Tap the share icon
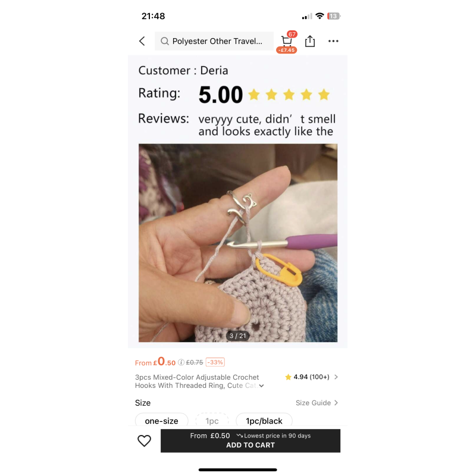This screenshot has height=476, width=476. (x=309, y=41)
